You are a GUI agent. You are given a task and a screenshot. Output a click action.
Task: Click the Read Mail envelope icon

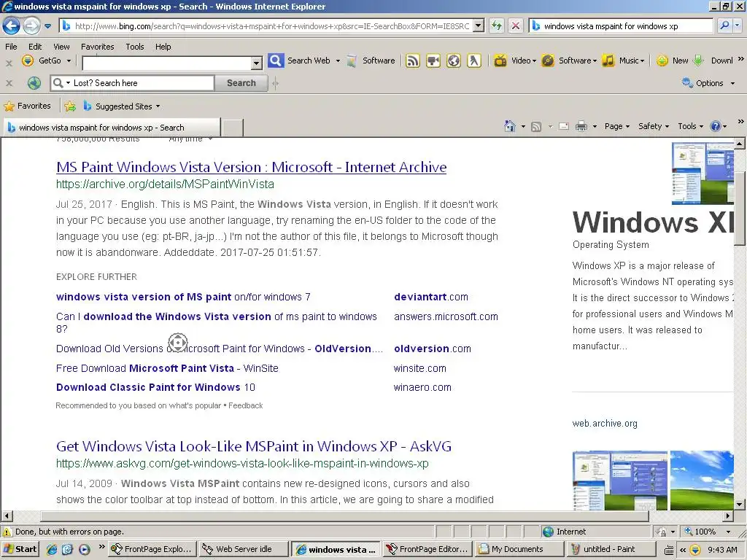[x=564, y=126]
